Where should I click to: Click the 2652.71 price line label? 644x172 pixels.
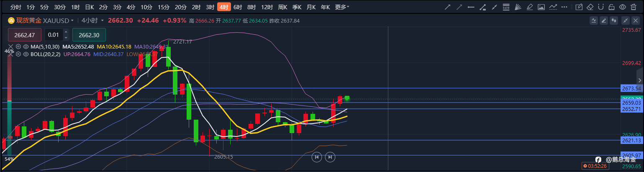tap(631, 109)
